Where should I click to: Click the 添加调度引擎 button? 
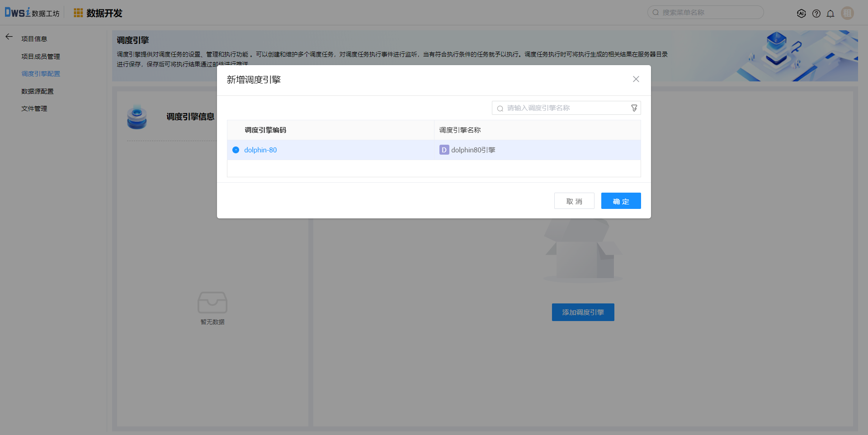[x=583, y=312]
